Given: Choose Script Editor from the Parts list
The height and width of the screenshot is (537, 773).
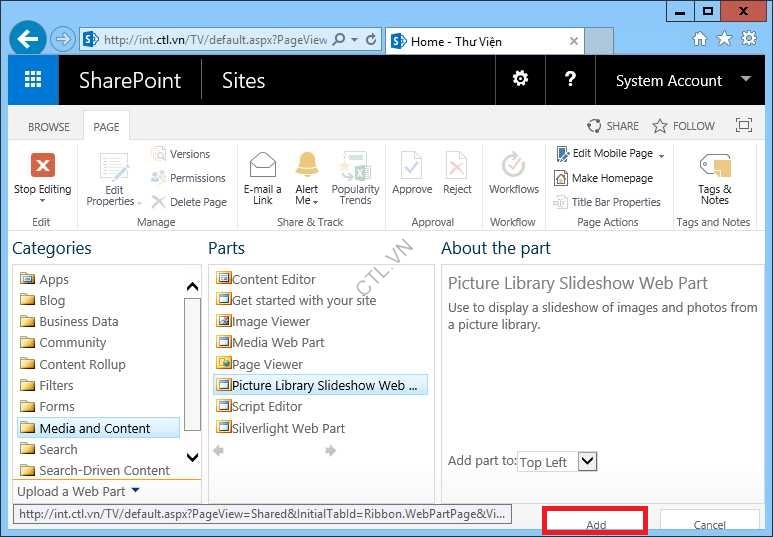Looking at the screenshot, I should click(x=266, y=406).
